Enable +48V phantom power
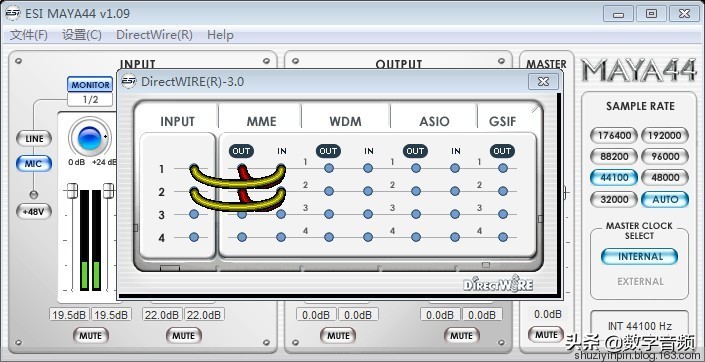Screen dimensions: 705x362 click(x=34, y=211)
